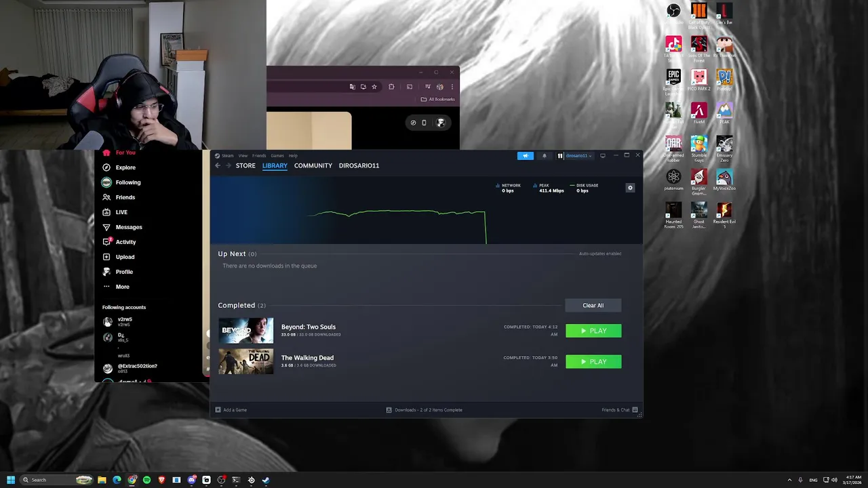The height and width of the screenshot is (488, 868).
Task: Open Discord from the taskbar
Action: 191,480
